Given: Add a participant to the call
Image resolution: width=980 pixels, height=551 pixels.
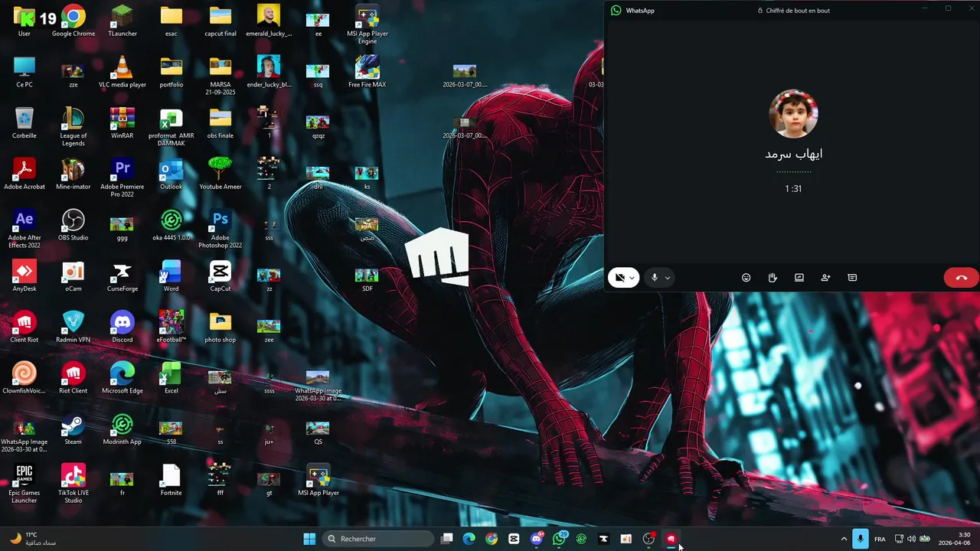Looking at the screenshot, I should (825, 278).
